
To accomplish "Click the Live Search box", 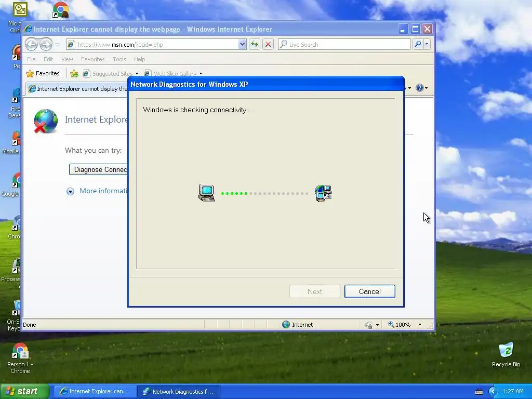I will pyautogui.click(x=344, y=45).
